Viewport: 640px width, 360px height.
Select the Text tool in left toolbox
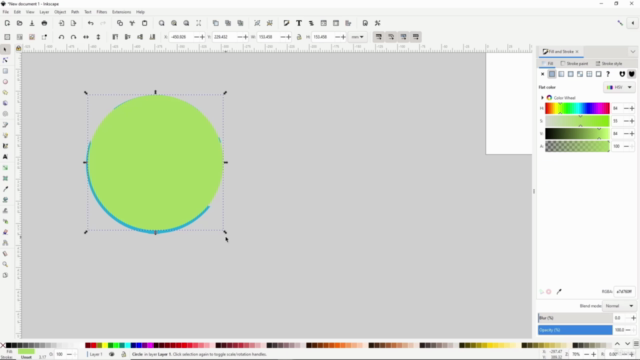pos(5,157)
